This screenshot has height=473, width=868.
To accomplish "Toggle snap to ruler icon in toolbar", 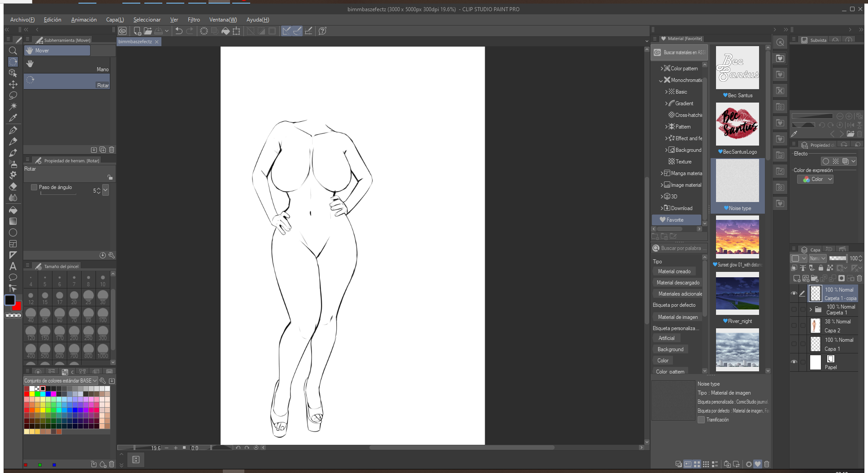I will [x=286, y=31].
